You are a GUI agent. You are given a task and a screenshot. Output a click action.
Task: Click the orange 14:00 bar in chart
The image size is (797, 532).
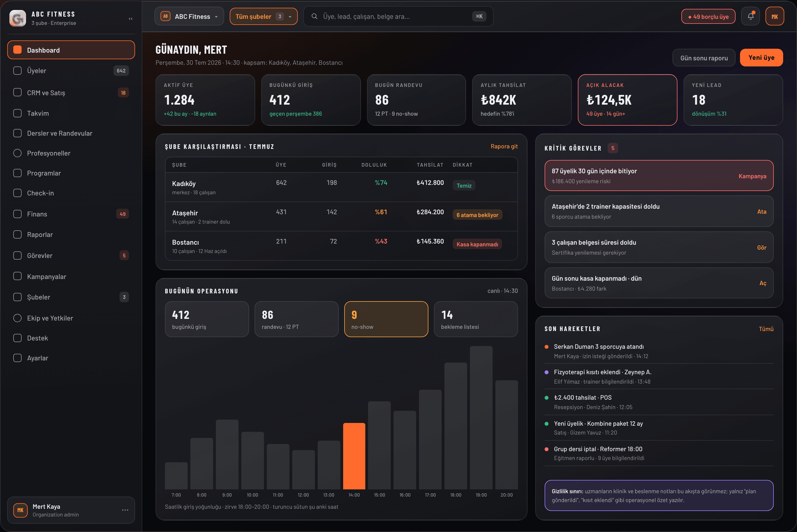pyautogui.click(x=354, y=456)
